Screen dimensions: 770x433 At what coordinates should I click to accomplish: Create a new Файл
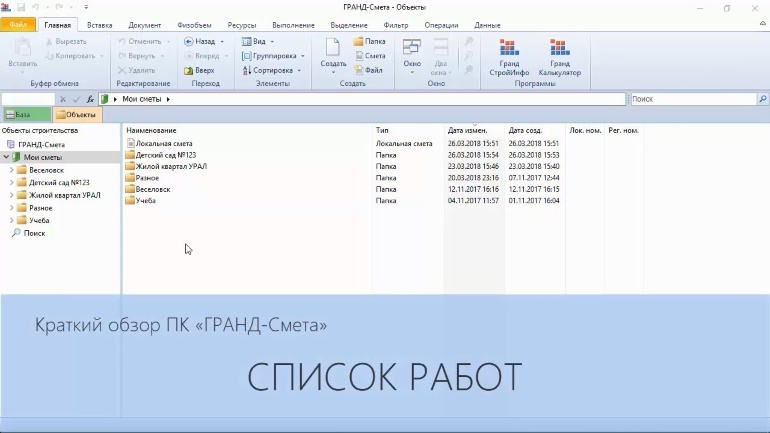point(368,70)
